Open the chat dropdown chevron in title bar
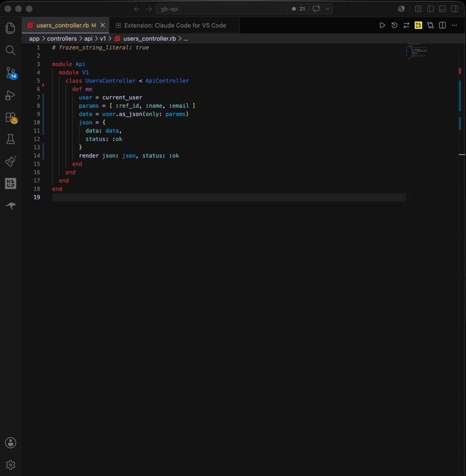 327,9
